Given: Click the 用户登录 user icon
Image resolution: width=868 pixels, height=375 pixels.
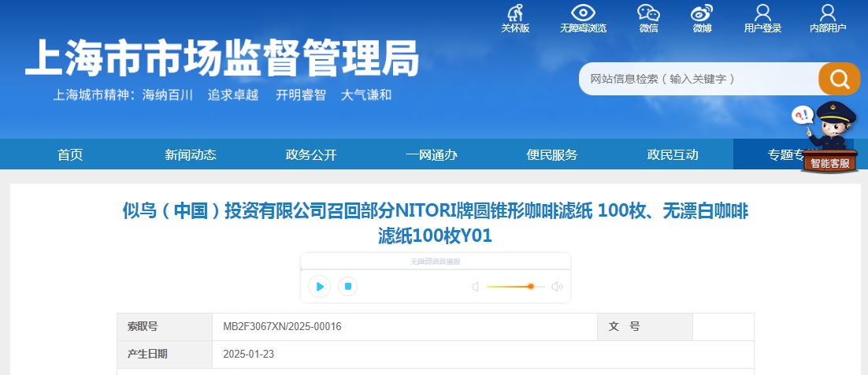Looking at the screenshot, I should tap(762, 12).
